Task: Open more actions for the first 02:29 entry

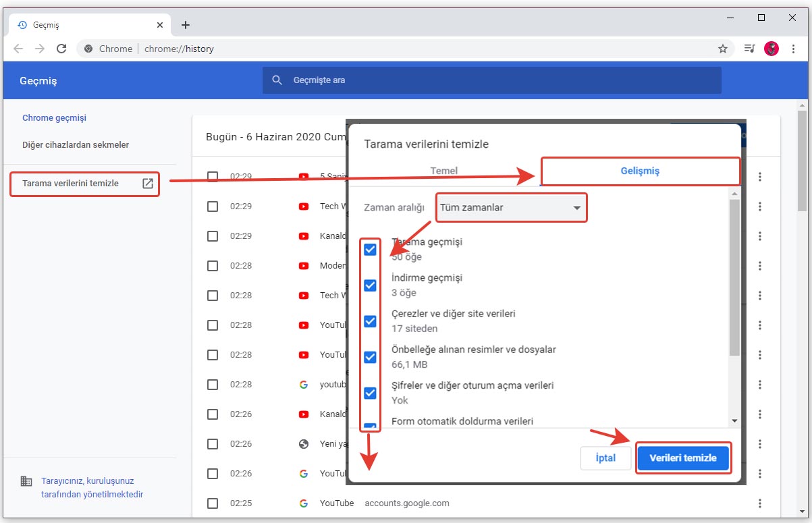Action: [x=760, y=177]
